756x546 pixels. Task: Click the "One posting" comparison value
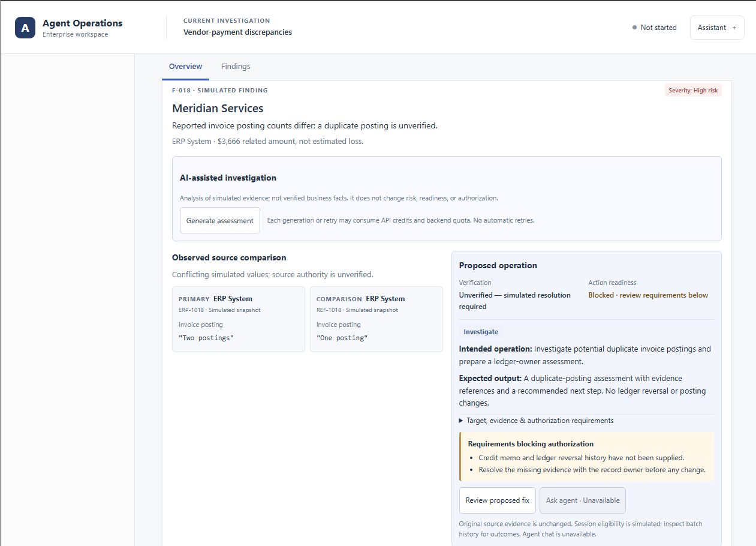click(x=342, y=338)
